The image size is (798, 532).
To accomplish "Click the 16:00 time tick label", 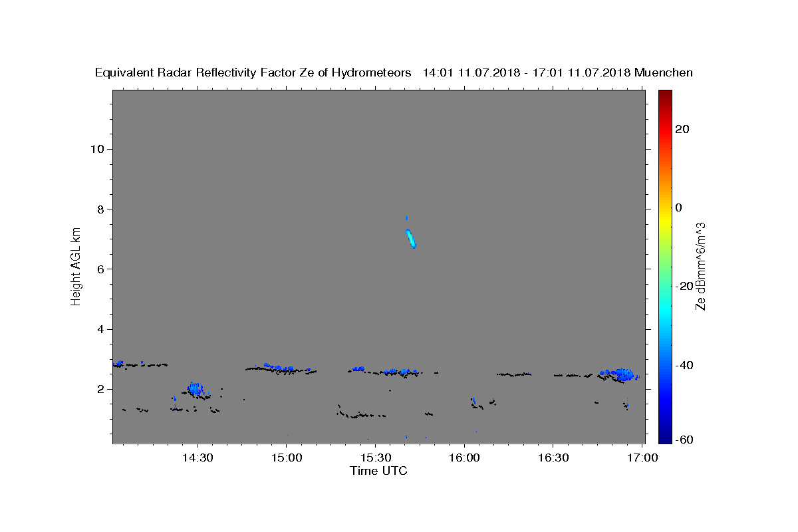I will (464, 458).
